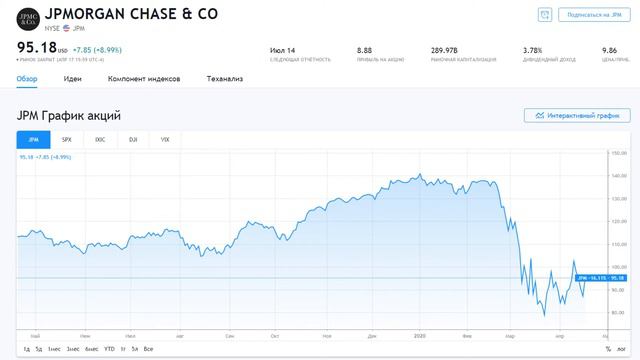Click the US flag icon next to NYSE
This screenshot has height=360, width=640.
(x=67, y=28)
